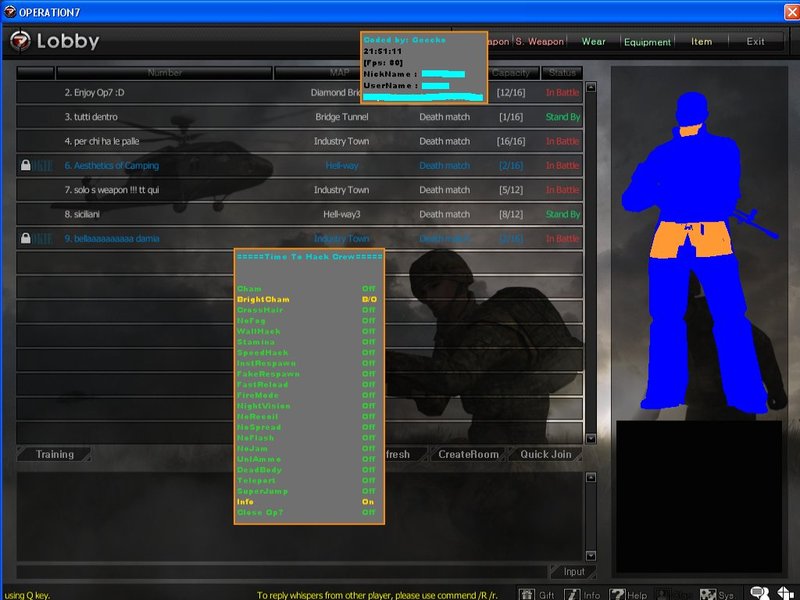
Task: Click the four-arrow move icon in bottom bar
Action: [786, 593]
